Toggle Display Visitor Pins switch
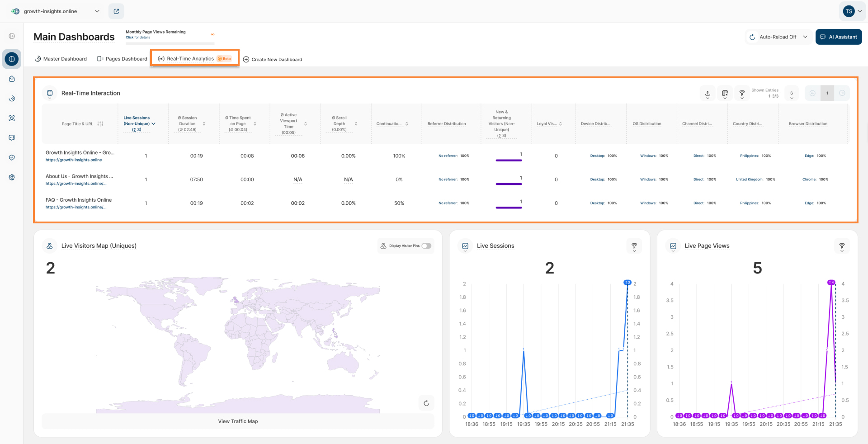This screenshot has width=868, height=444. point(426,246)
